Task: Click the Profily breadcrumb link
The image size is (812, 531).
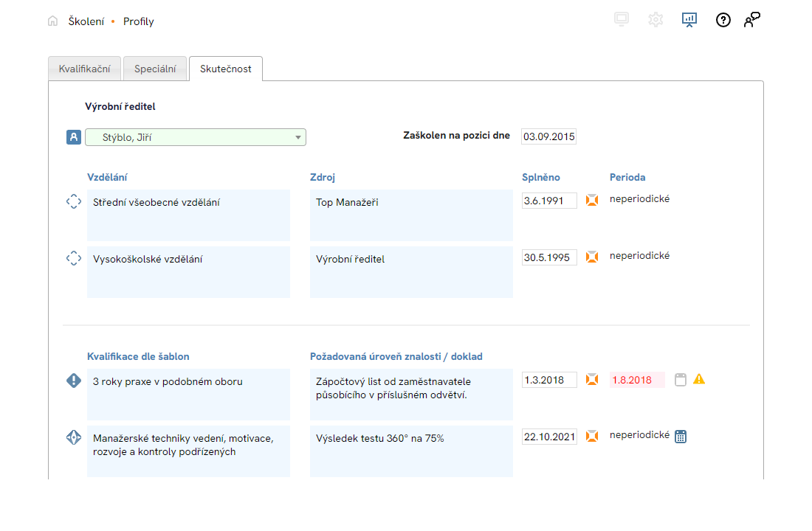Action: [139, 21]
